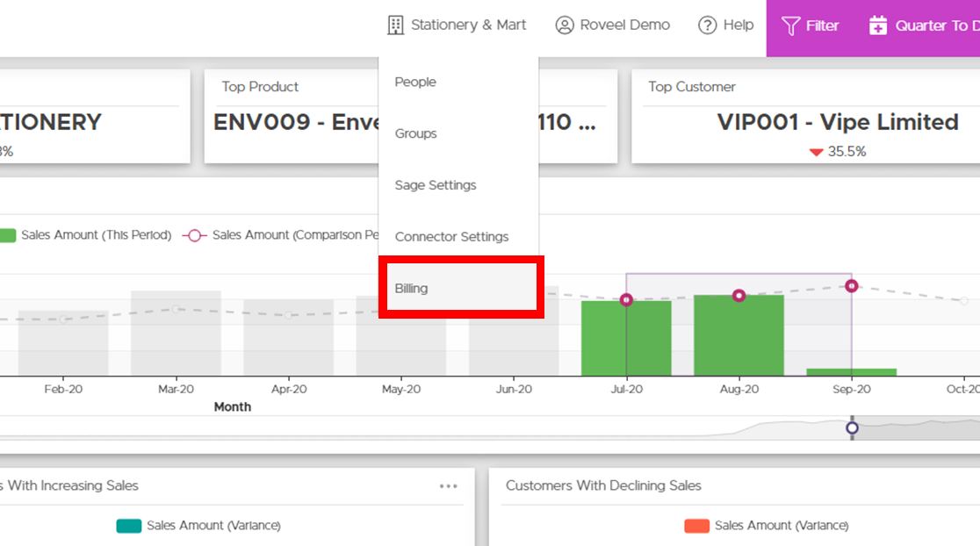Click the question mark Help icon
The image size is (980, 546).
[x=707, y=25]
